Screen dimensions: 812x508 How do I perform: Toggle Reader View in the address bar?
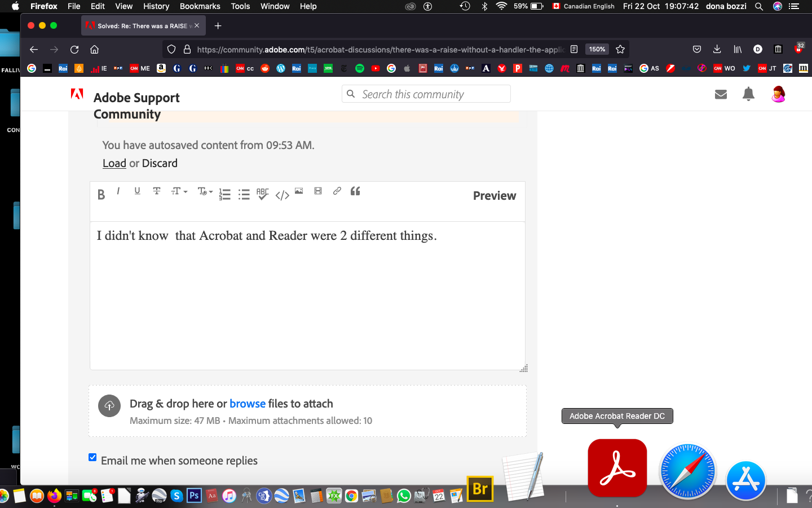point(574,49)
